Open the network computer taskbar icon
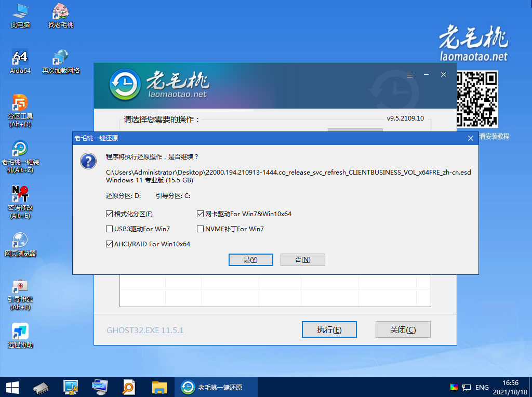Image resolution: width=532 pixels, height=397 pixels. pyautogui.click(x=71, y=388)
